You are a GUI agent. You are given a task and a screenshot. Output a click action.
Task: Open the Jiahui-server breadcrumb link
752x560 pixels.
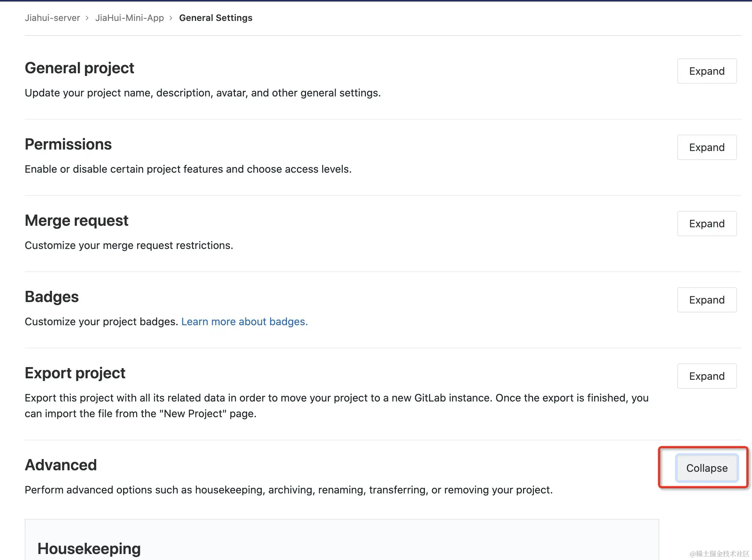point(52,18)
